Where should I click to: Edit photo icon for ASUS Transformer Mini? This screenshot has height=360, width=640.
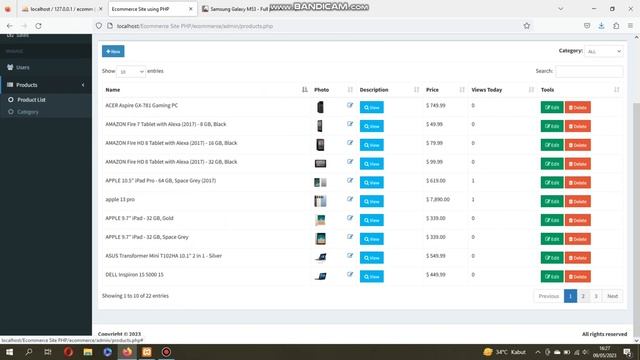point(350,256)
